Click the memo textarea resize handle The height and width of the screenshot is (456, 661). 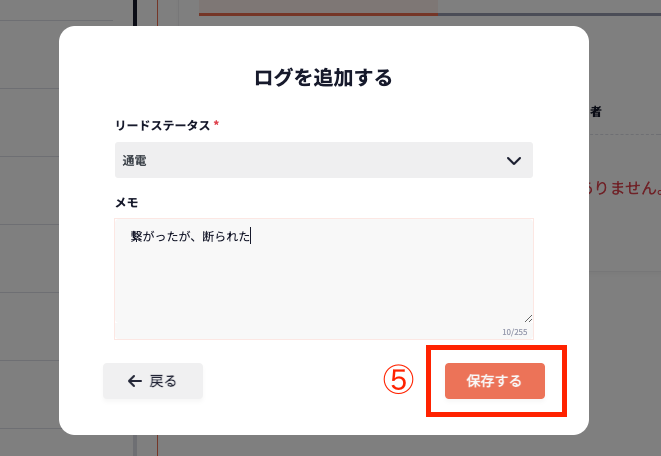click(528, 318)
